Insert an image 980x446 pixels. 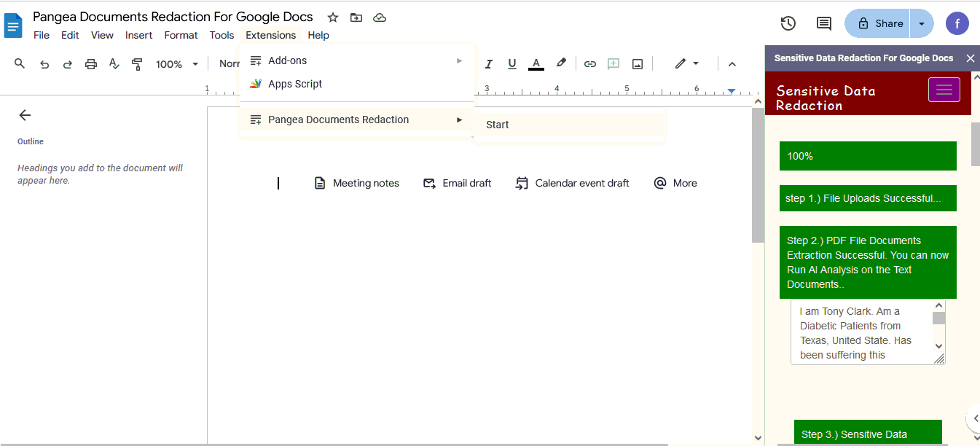(x=638, y=64)
